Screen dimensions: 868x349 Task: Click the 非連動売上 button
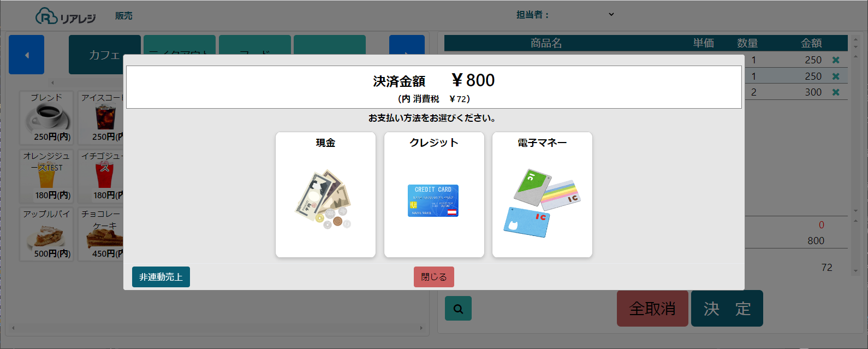click(160, 277)
